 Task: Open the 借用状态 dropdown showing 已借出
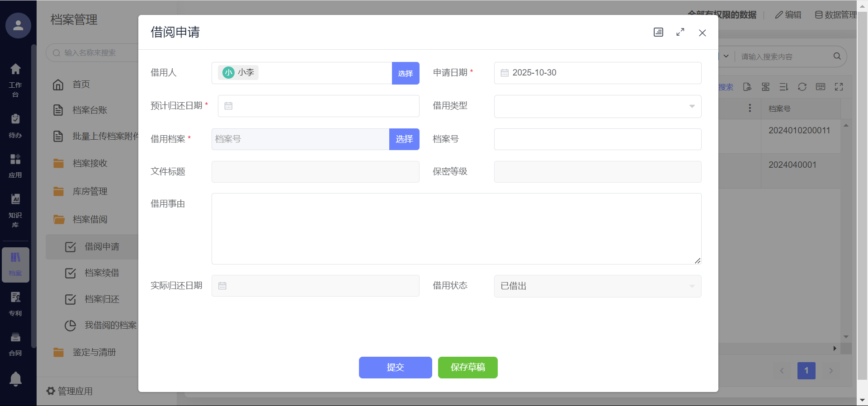click(597, 286)
